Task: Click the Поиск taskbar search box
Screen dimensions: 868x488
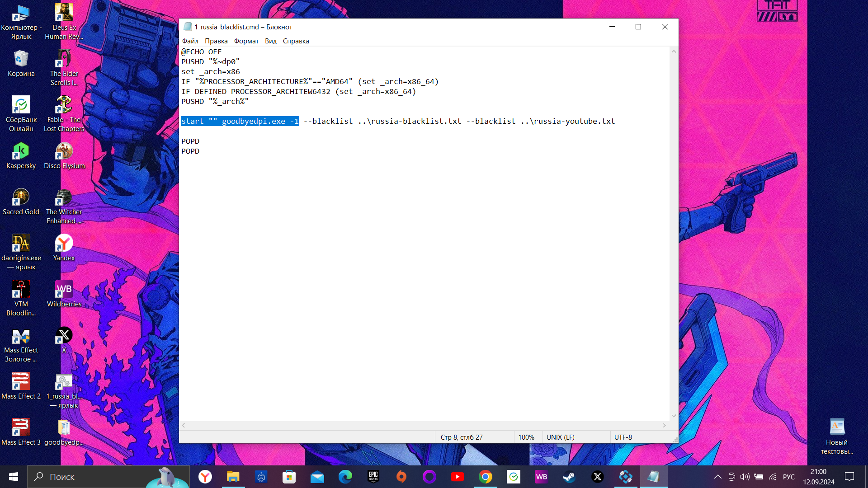Action: (108, 477)
